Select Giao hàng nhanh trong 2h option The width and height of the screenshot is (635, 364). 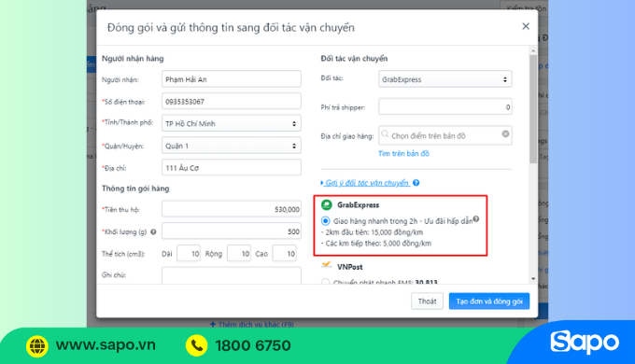pyautogui.click(x=325, y=221)
